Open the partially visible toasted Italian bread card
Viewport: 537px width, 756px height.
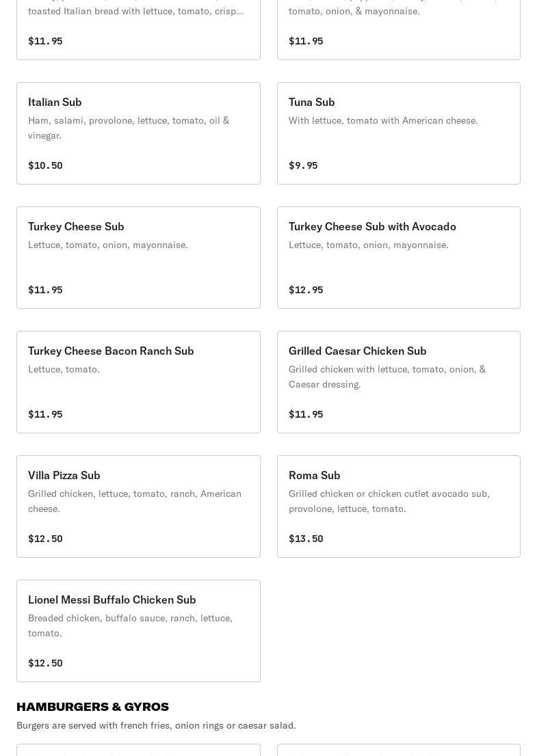(138, 30)
